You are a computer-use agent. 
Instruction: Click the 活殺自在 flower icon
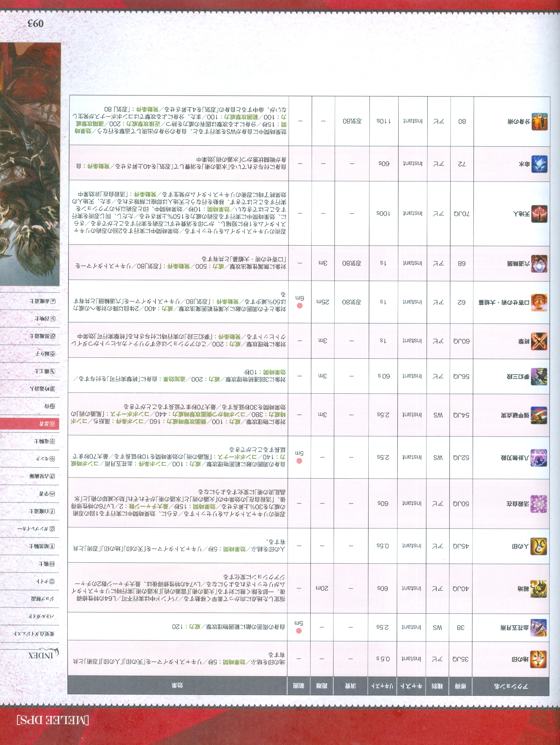click(x=539, y=503)
